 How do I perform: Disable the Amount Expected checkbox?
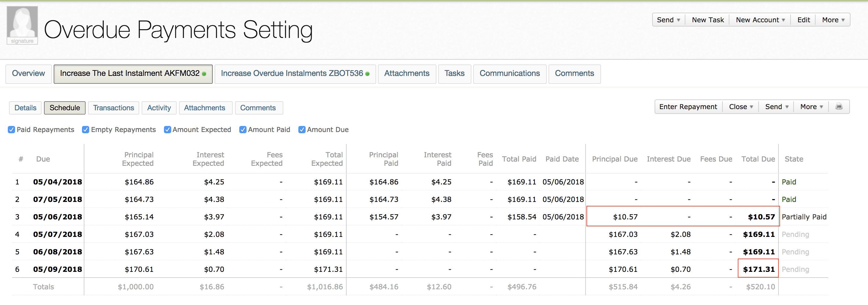(x=167, y=130)
